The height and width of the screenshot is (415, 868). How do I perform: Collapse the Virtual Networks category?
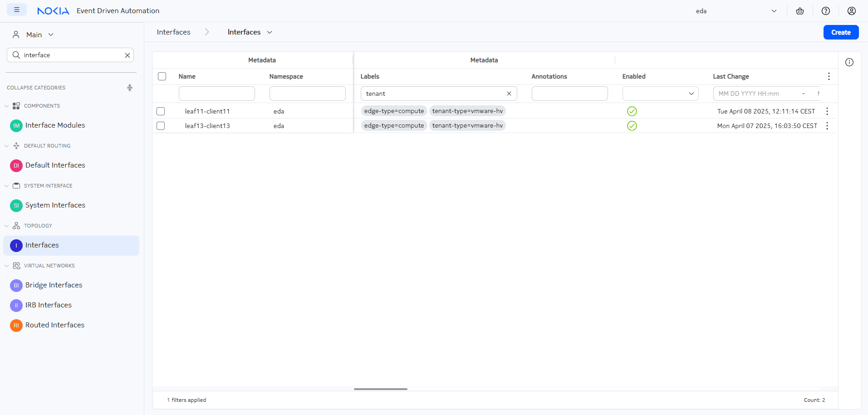(x=7, y=266)
